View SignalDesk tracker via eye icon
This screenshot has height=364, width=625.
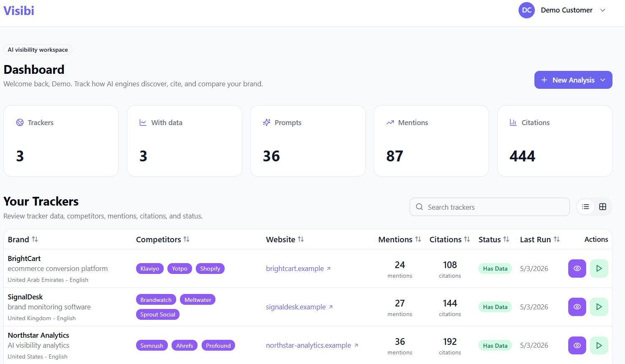577,307
